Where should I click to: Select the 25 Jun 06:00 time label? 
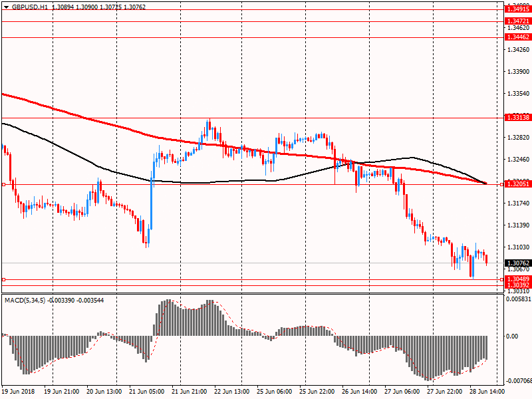point(275,392)
